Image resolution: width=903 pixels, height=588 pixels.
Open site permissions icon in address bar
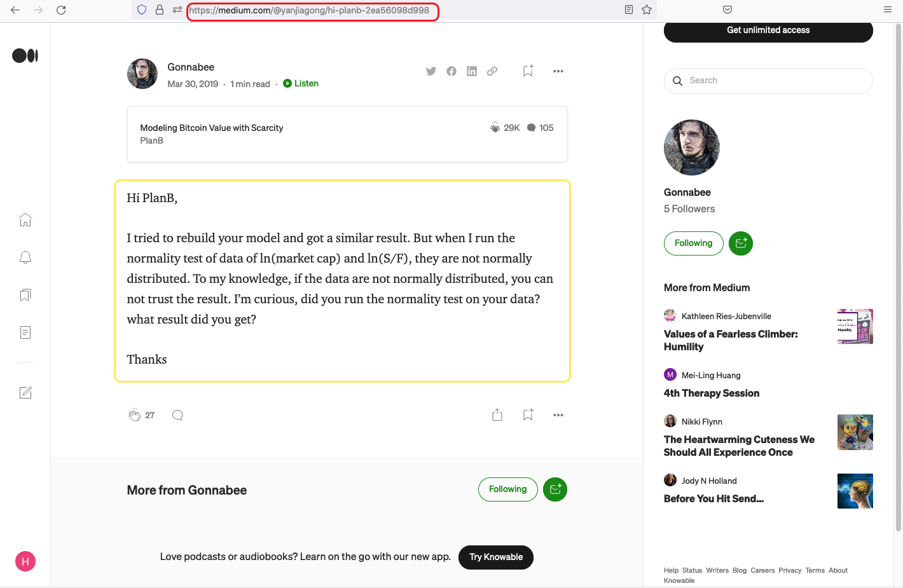(177, 10)
